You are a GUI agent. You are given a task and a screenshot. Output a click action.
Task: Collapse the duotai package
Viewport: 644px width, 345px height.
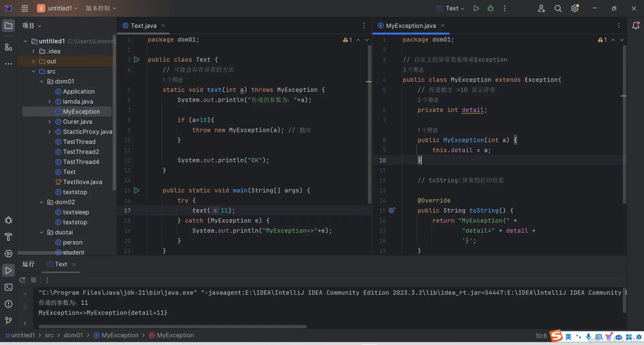coord(42,232)
